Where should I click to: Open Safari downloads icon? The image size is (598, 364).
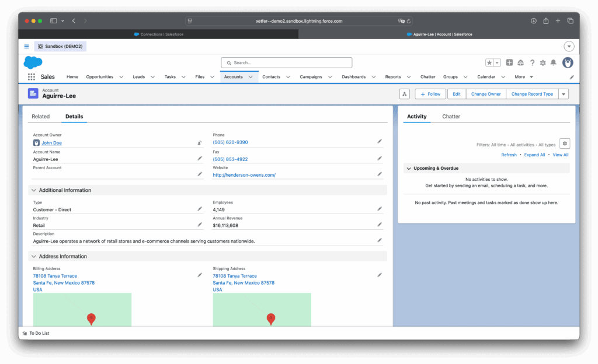coord(534,21)
